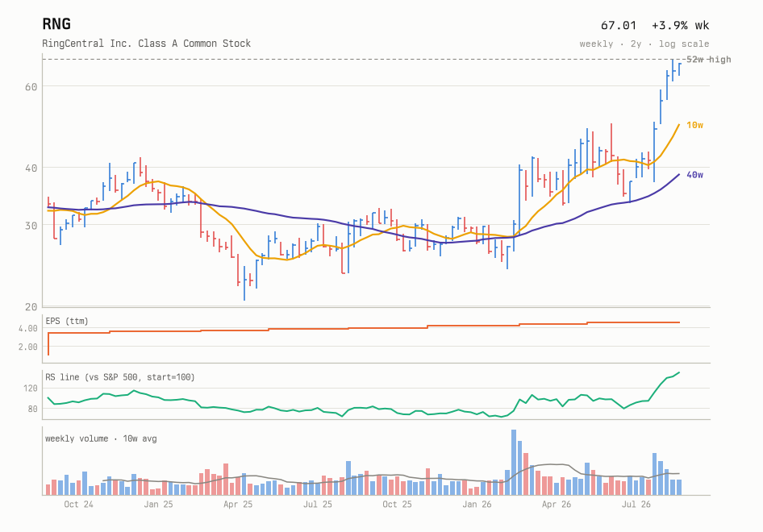Click the 80 RS axis label
The image size is (763, 532).
pos(32,409)
